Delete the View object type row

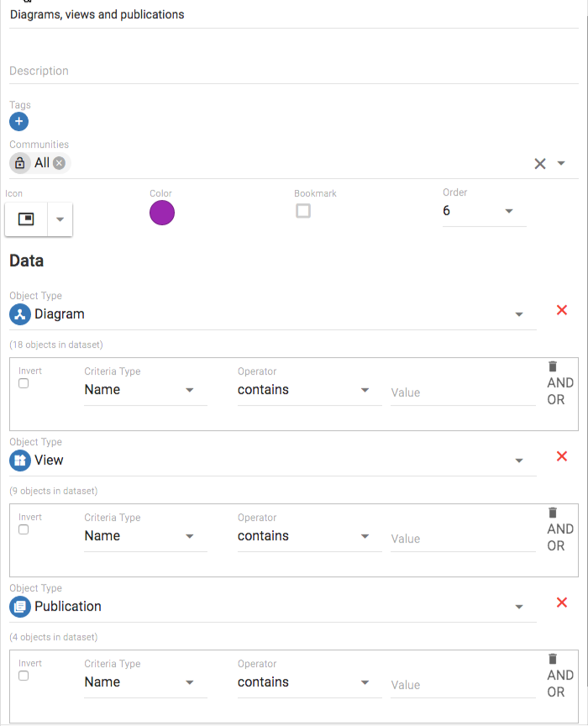point(562,456)
